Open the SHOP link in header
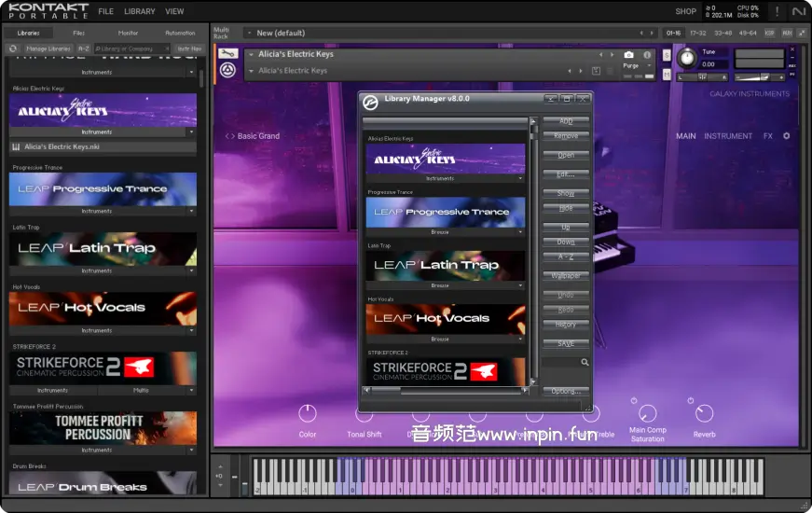Viewport: 812px width, 513px height. pos(685,11)
